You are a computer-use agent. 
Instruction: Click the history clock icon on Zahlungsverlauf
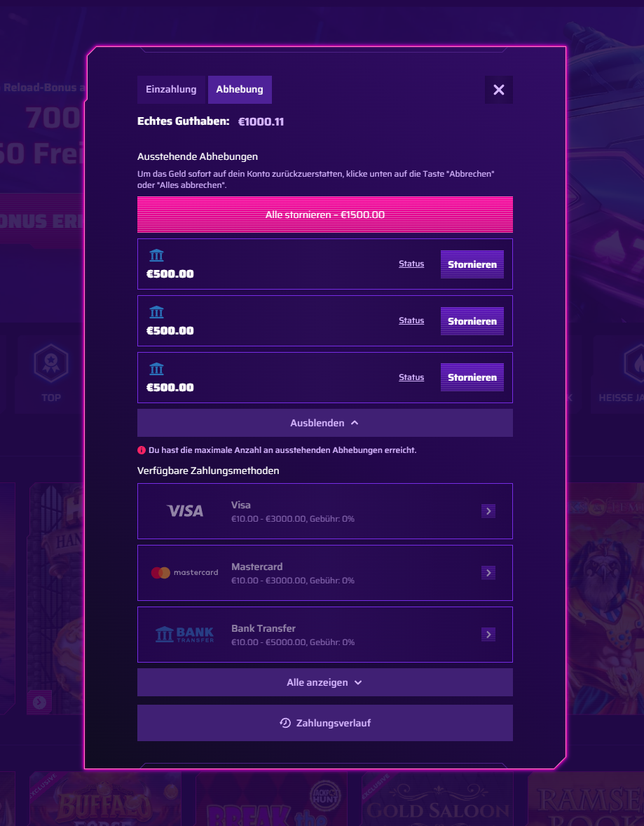(285, 723)
